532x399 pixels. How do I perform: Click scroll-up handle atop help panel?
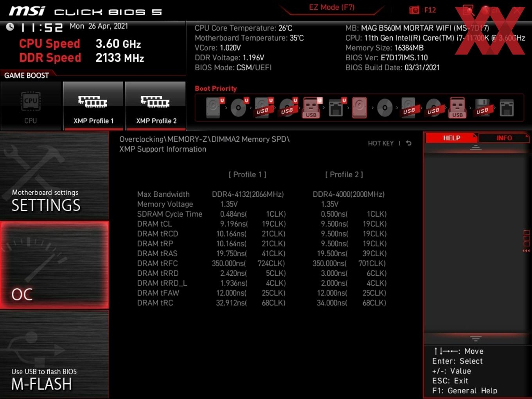476,147
